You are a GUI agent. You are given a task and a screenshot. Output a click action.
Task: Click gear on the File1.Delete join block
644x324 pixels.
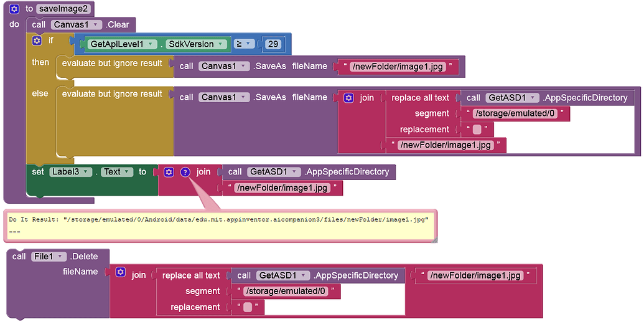120,272
